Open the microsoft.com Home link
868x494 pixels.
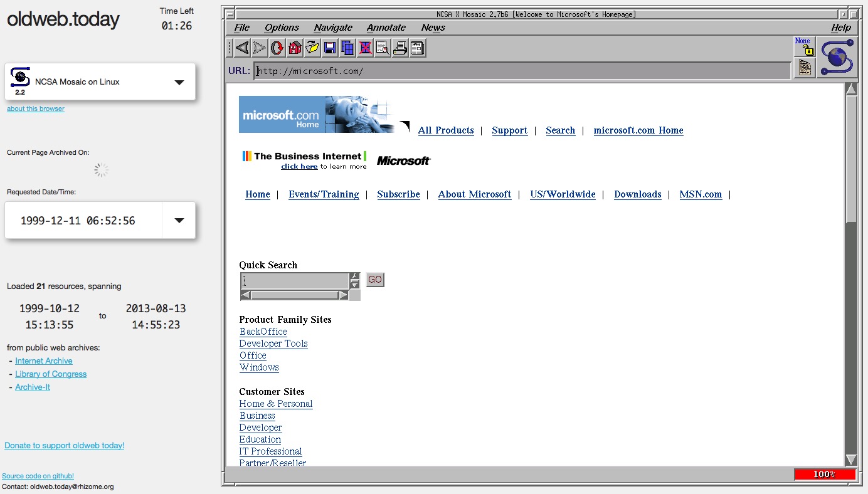[x=638, y=130]
